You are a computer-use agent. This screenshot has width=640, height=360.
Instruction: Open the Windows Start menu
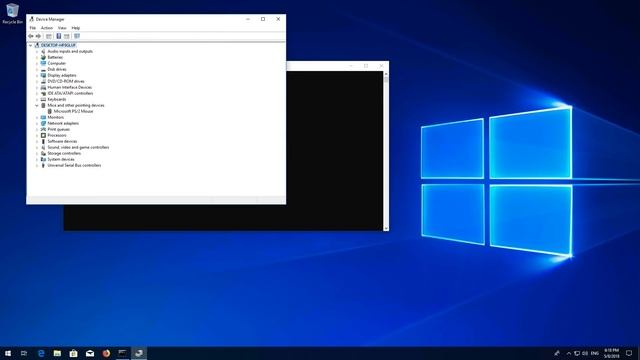point(8,353)
